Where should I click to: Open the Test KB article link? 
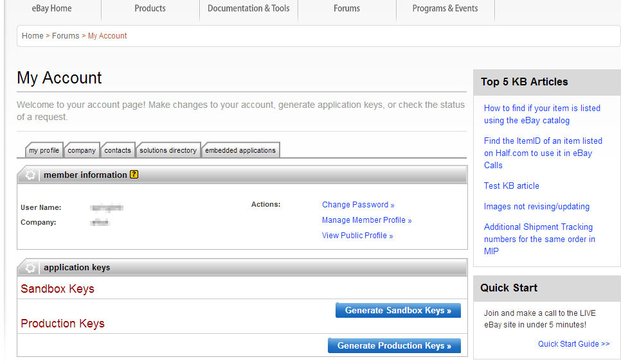[x=511, y=186]
